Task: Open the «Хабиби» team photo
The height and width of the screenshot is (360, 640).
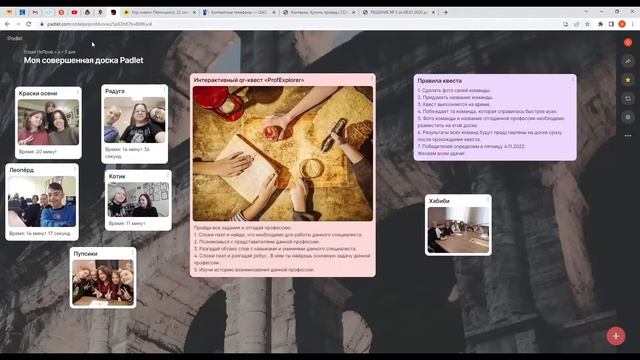Action: pos(458,230)
